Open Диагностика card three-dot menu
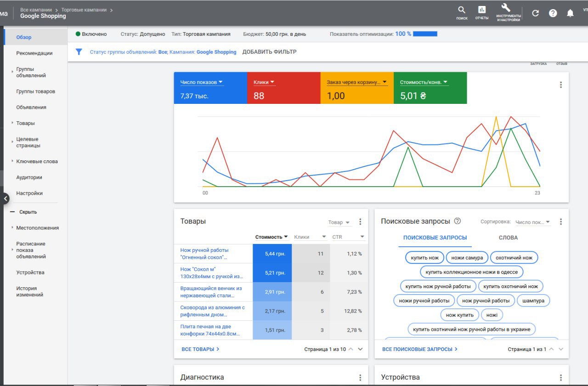 click(360, 378)
